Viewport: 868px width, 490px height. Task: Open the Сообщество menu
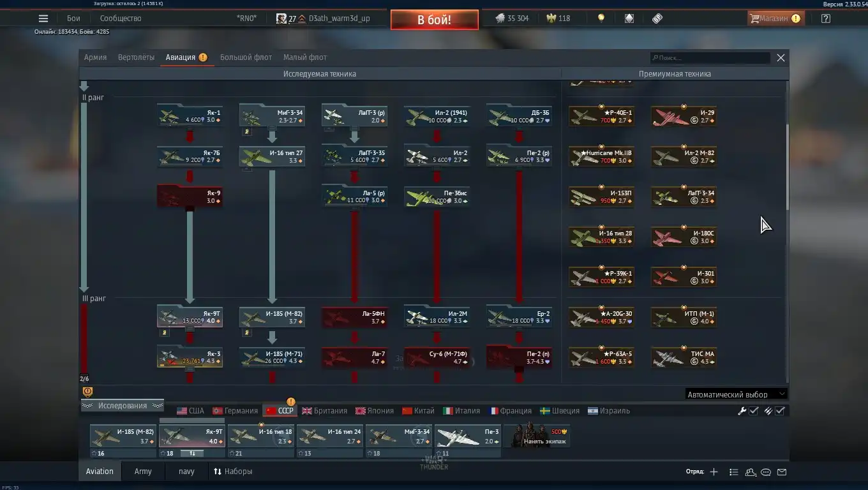[x=121, y=19]
